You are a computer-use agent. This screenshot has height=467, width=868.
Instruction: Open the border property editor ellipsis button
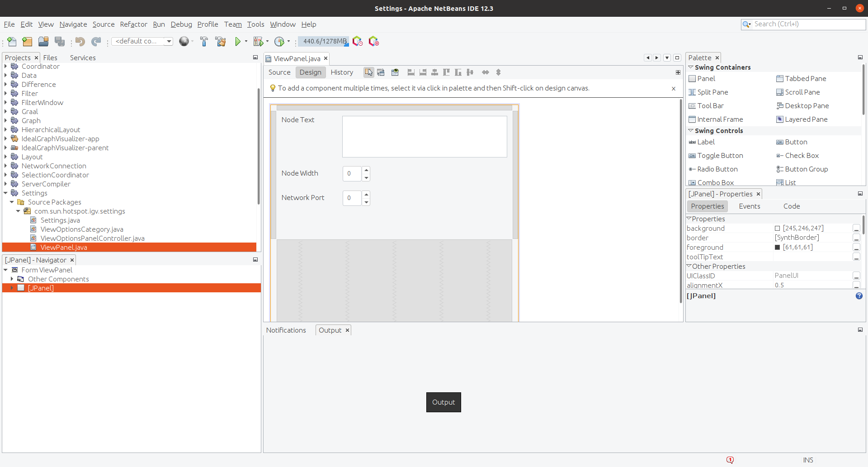(x=856, y=238)
